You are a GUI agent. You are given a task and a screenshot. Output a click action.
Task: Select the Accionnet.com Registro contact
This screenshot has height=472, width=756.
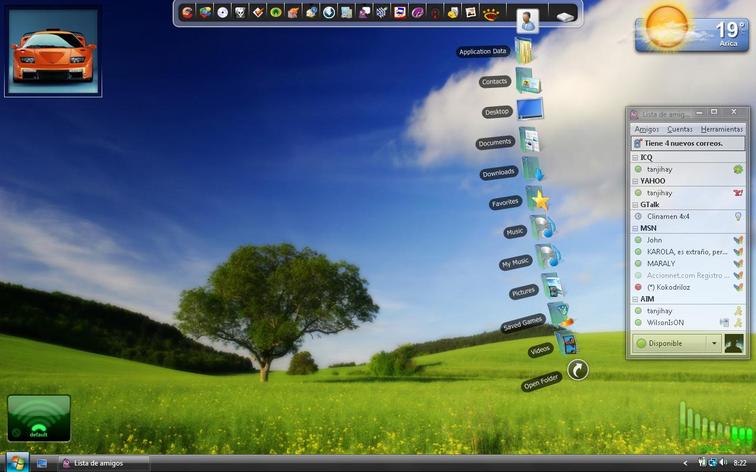(688, 275)
